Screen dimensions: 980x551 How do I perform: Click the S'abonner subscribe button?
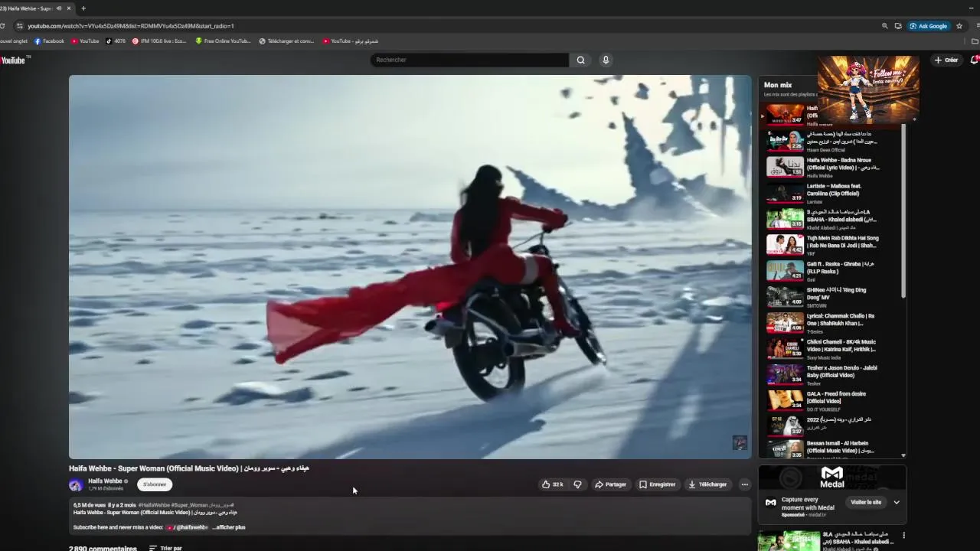(x=155, y=484)
